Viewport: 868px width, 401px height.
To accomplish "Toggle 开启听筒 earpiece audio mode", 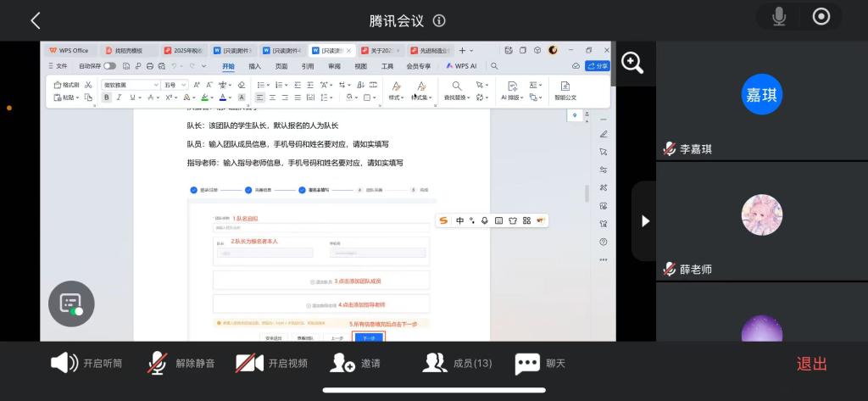I will [86, 363].
